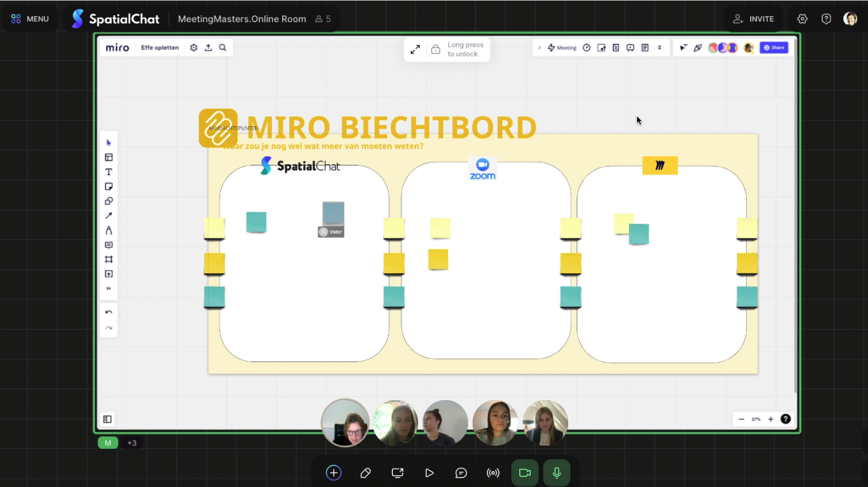Play media from the bottom bar
Screen dimensions: 868x487
click(429, 473)
